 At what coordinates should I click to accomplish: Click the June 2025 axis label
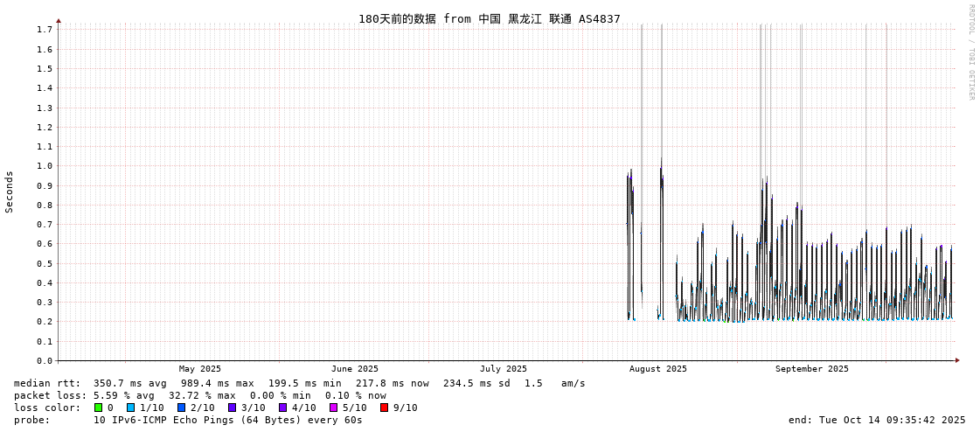click(x=354, y=369)
